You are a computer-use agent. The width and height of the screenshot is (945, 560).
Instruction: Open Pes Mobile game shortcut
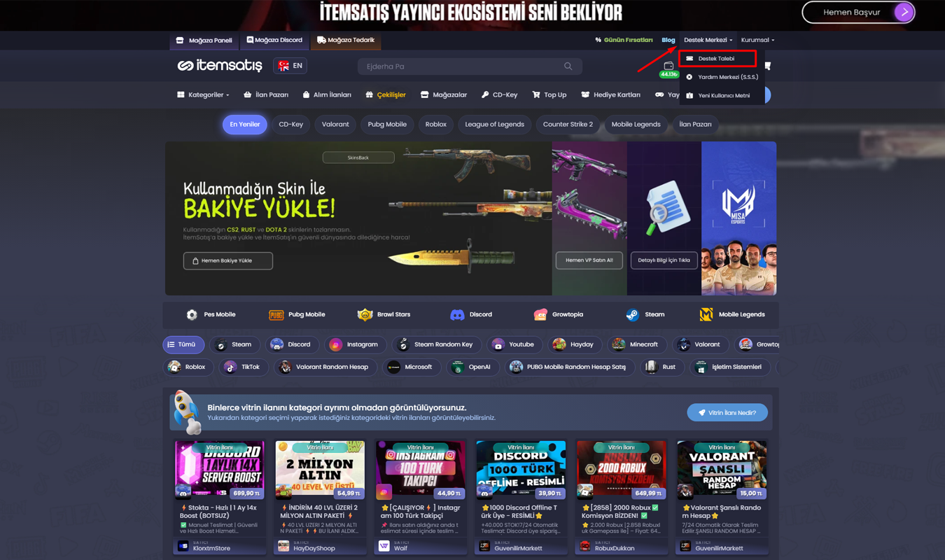[x=211, y=315]
